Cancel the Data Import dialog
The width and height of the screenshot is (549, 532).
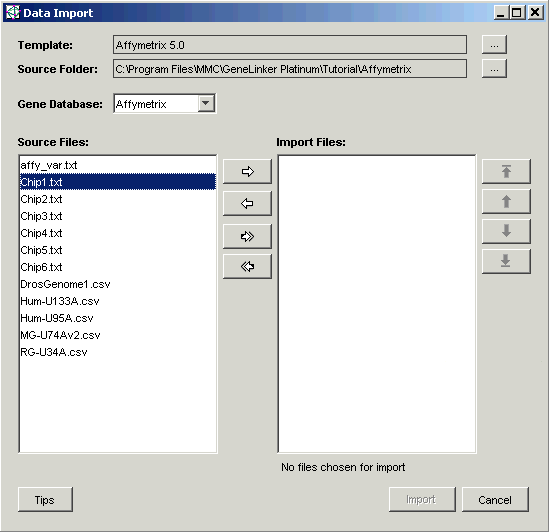click(495, 499)
